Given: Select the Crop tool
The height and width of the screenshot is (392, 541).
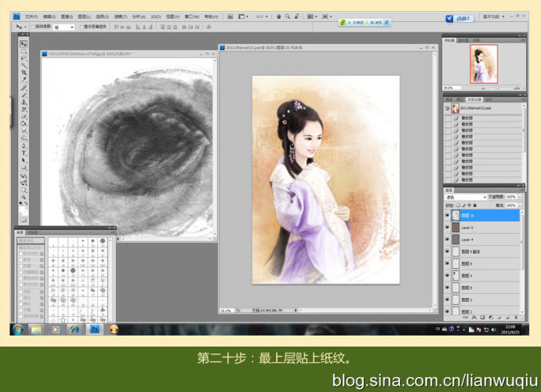Looking at the screenshot, I should click(x=24, y=73).
